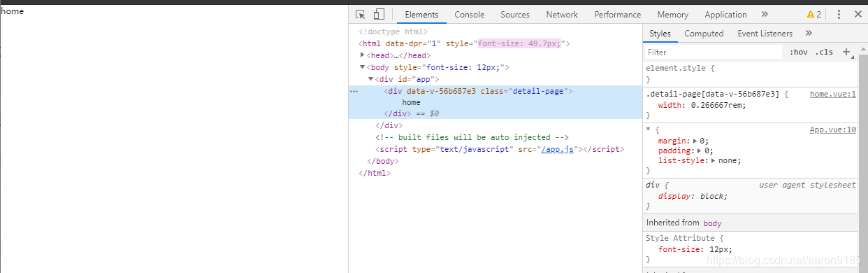Open the DevTools three-dot customize menu

point(839,14)
